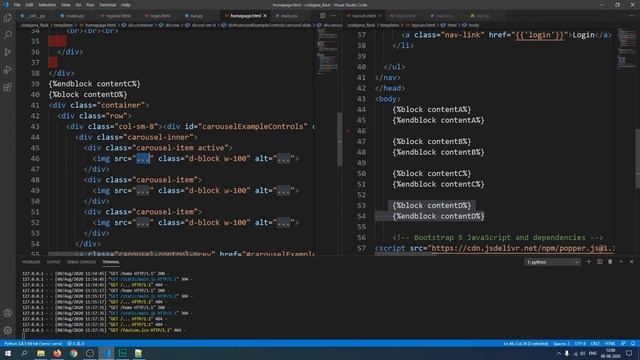Screen dimensions: 640x360
Task: Change indentation via Spaces: 2
Action: pos(562,344)
